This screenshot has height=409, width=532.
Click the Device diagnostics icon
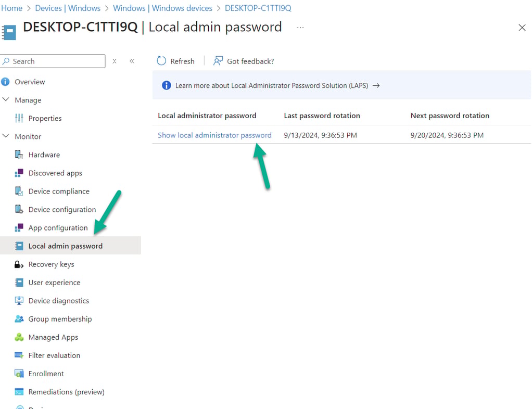19,301
